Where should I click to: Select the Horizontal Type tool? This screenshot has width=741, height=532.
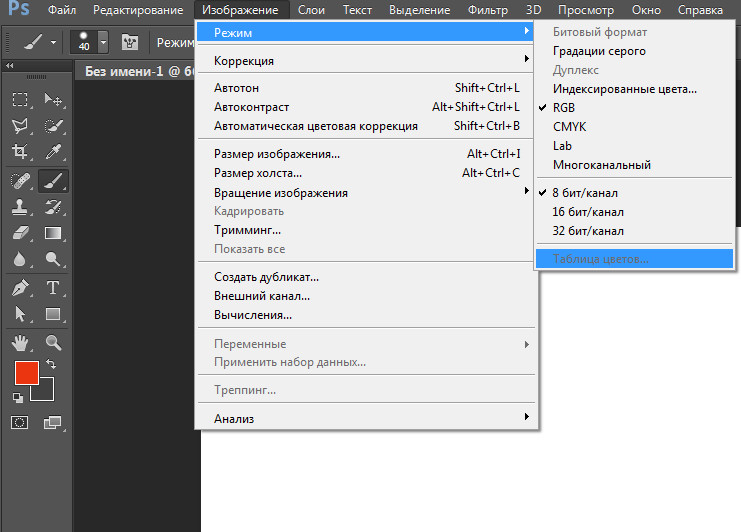pos(53,288)
